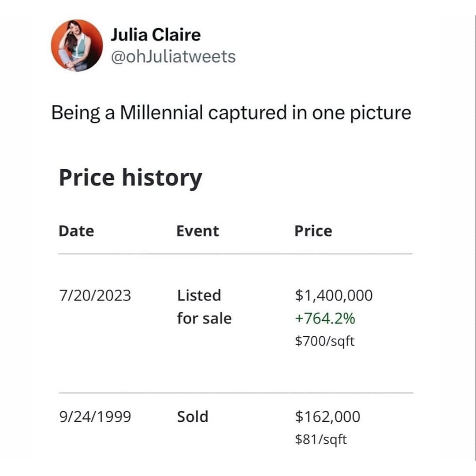This screenshot has width=476, height=476.
Task: Click the 9/24/1999 date entry
Action: [95, 417]
